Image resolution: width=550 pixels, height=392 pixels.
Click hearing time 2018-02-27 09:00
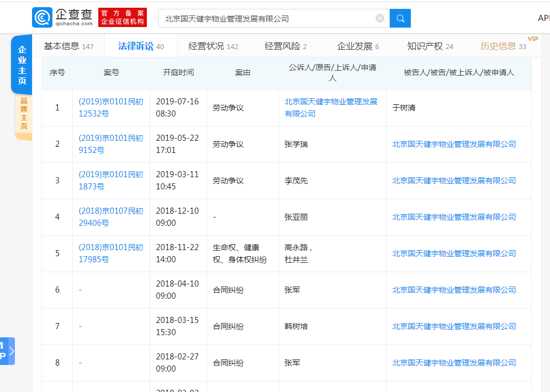[x=177, y=363]
